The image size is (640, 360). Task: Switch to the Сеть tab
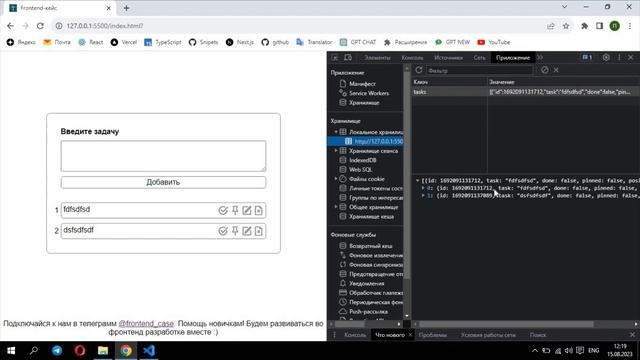479,58
